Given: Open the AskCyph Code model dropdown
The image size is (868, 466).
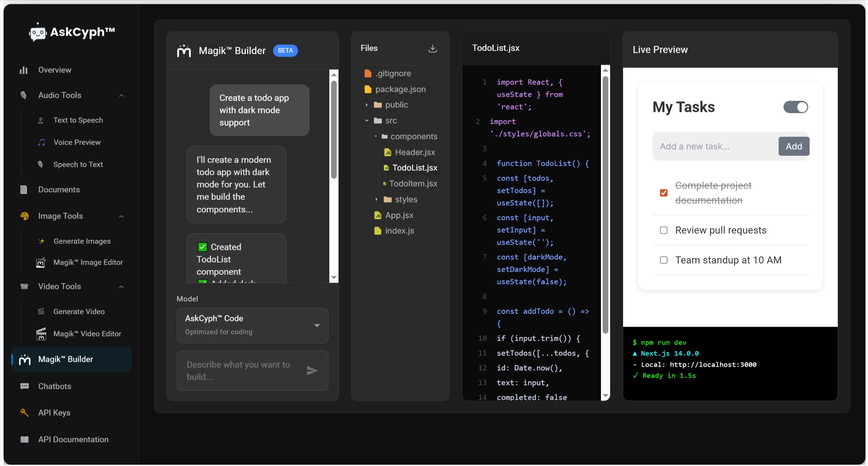Looking at the screenshot, I should 252,325.
